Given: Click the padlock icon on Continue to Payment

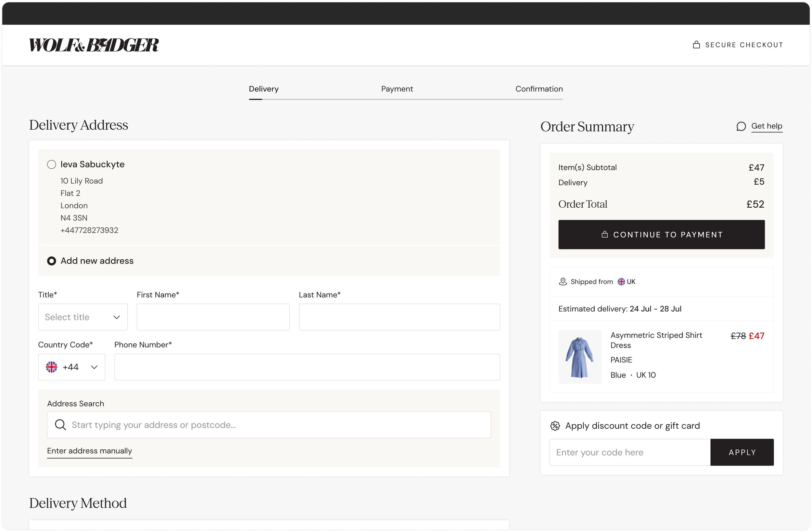Looking at the screenshot, I should point(604,234).
